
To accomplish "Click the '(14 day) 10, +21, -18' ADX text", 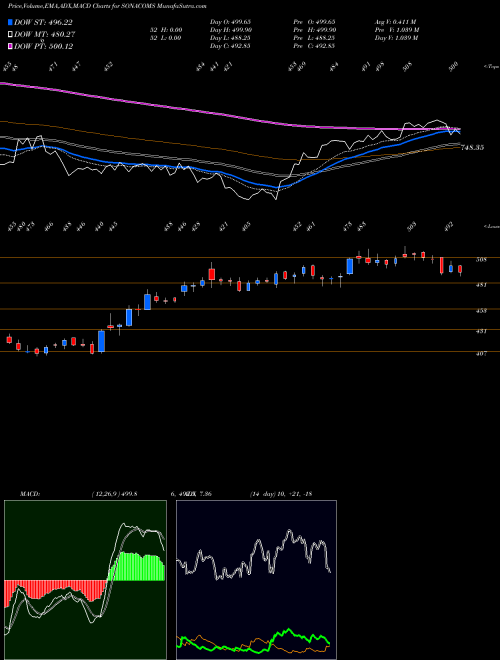I will pyautogui.click(x=281, y=494).
